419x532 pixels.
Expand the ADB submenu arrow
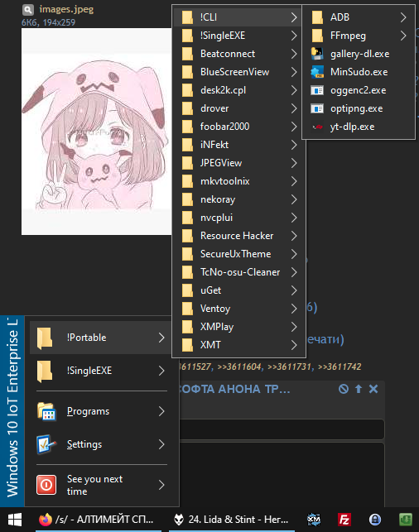click(x=403, y=17)
